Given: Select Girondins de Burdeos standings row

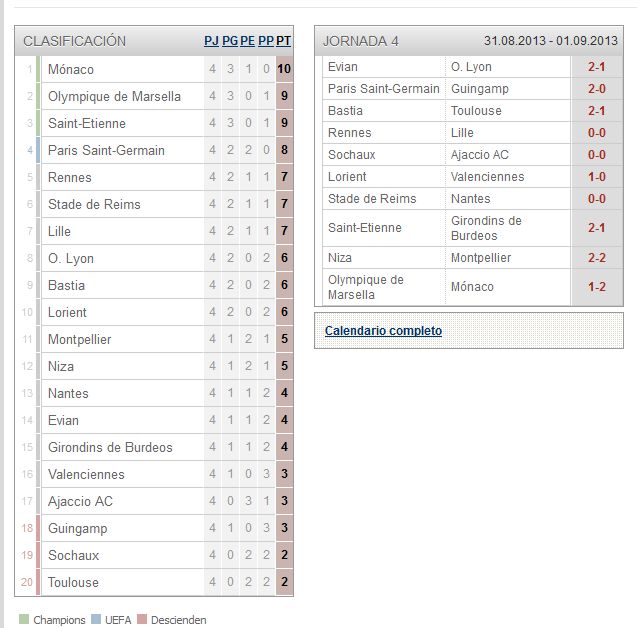Looking at the screenshot, I should [154, 447].
